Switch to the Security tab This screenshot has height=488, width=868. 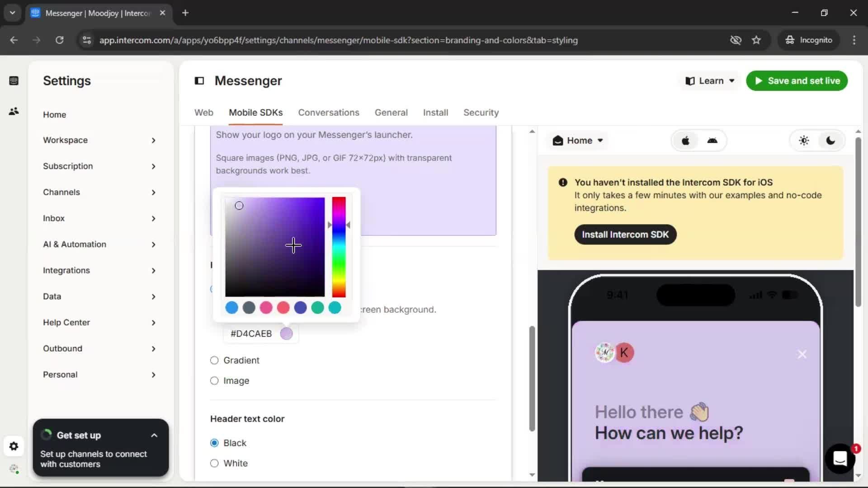pyautogui.click(x=481, y=113)
